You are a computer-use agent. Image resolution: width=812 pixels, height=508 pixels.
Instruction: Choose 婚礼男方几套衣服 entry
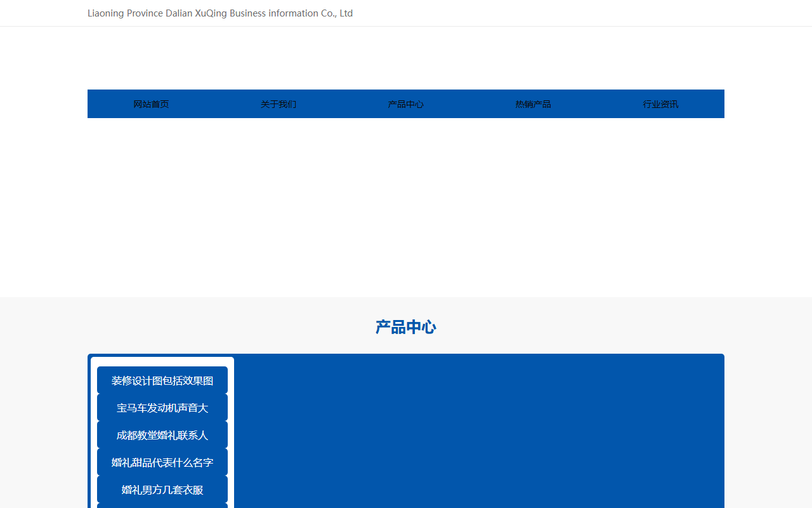pos(162,490)
